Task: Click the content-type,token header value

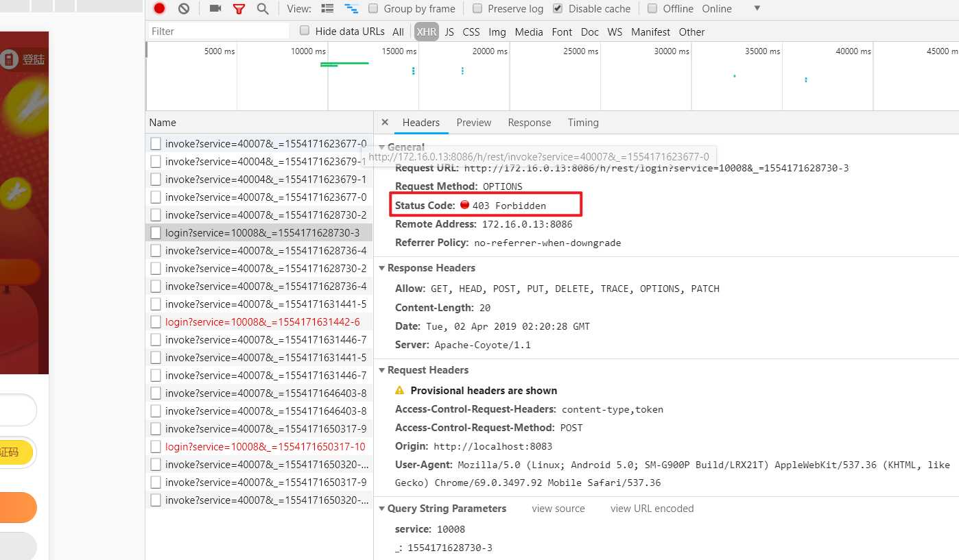Action: (x=613, y=409)
